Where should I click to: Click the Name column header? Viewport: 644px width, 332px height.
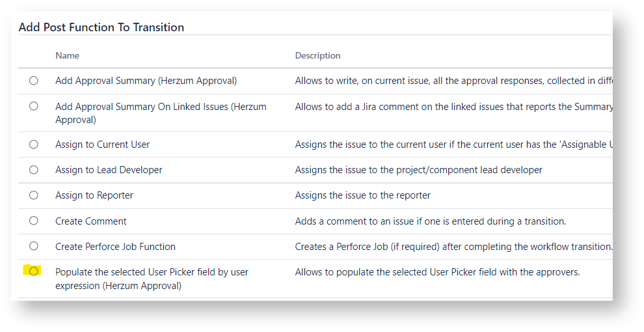click(67, 56)
